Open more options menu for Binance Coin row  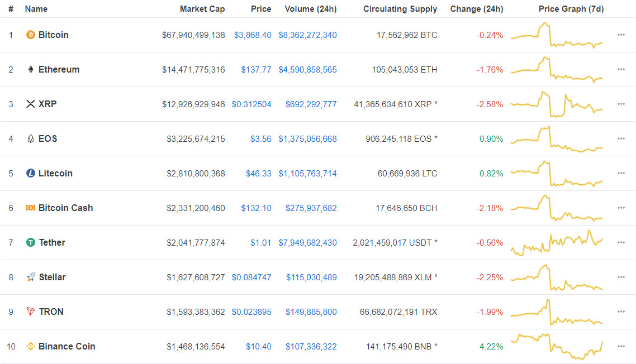point(621,346)
